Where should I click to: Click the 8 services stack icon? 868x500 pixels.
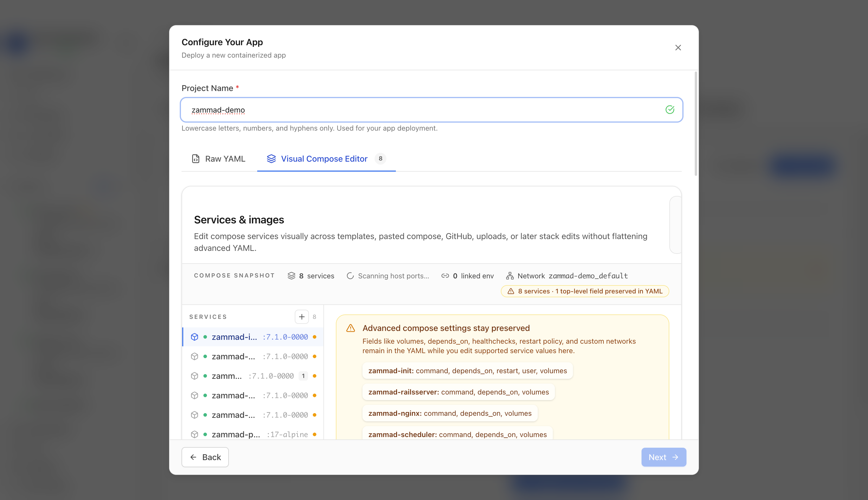pos(291,276)
